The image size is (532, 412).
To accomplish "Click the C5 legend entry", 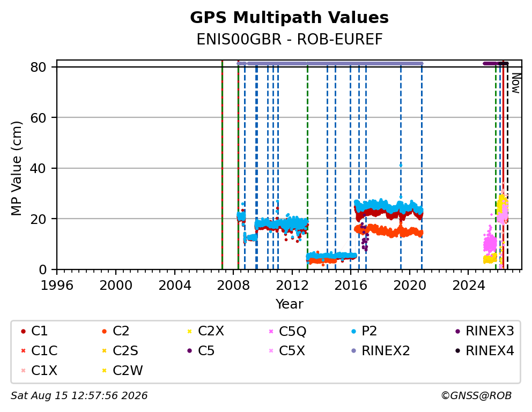I will (x=201, y=351).
